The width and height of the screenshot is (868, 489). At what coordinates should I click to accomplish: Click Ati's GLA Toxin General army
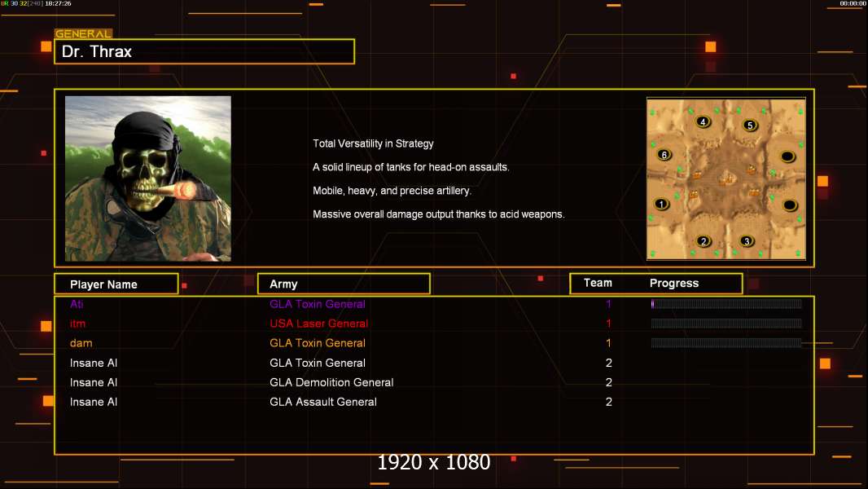pyautogui.click(x=318, y=303)
